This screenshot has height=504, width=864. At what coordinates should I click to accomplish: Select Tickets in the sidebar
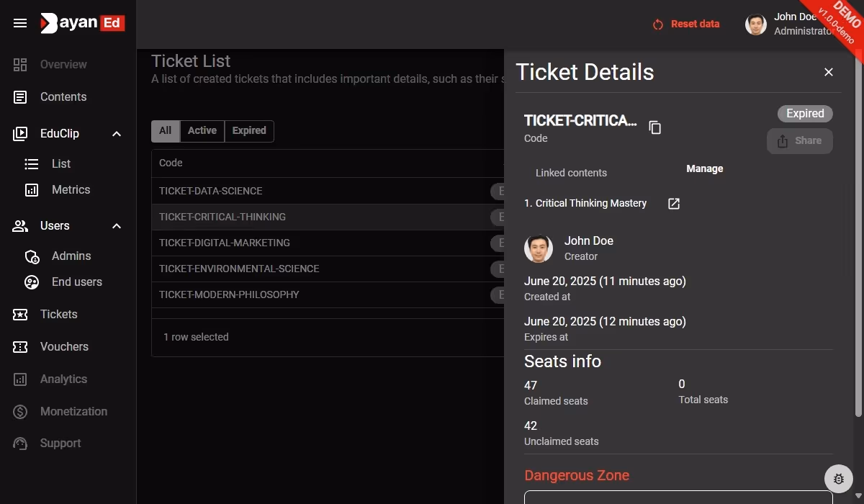58,314
